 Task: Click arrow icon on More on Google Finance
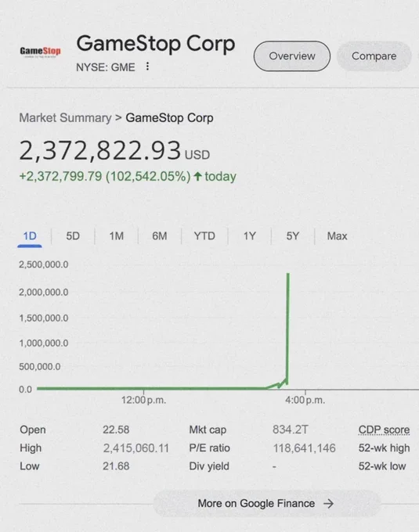[x=328, y=504]
